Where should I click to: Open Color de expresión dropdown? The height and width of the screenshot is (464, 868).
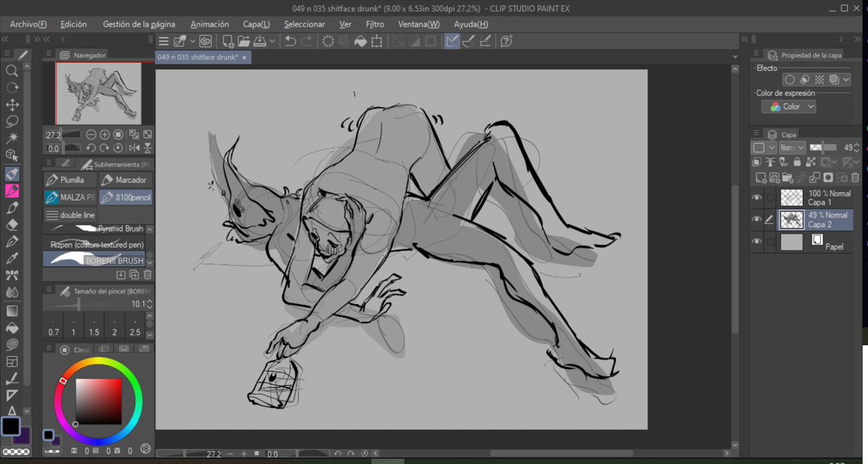pos(788,106)
